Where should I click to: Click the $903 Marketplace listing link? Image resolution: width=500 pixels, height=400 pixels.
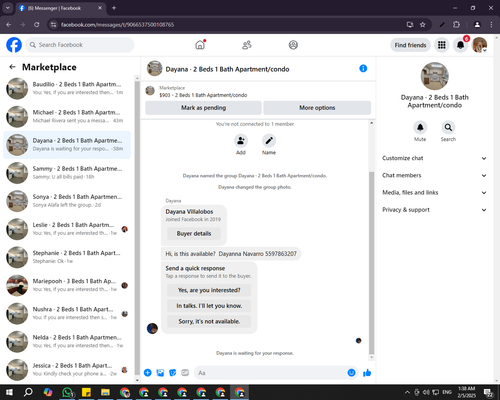pos(203,95)
